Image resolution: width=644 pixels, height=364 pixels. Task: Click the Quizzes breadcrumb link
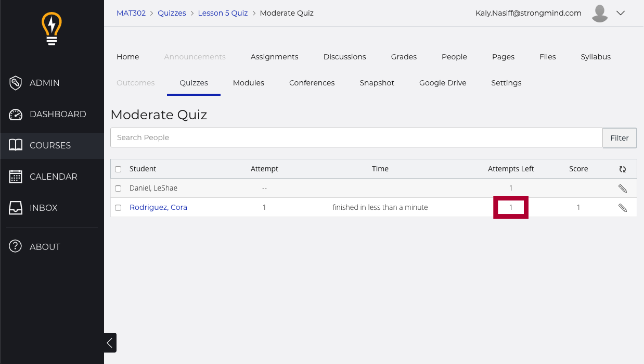(172, 13)
